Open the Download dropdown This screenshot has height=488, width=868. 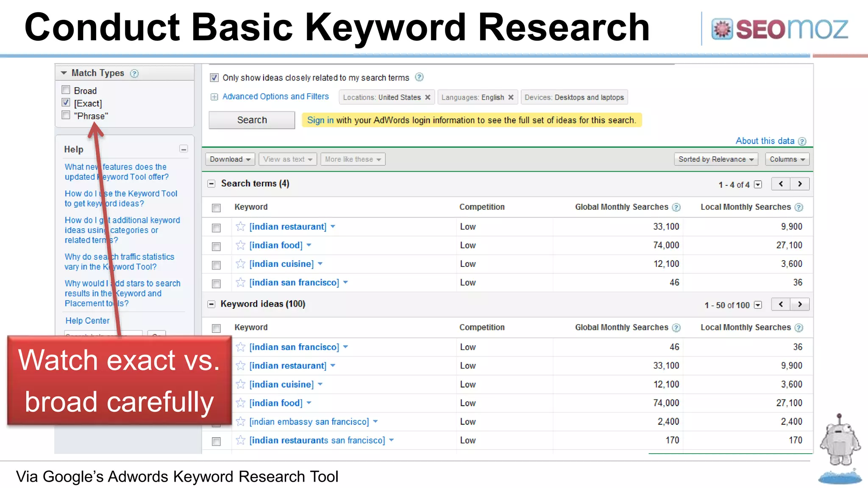230,159
